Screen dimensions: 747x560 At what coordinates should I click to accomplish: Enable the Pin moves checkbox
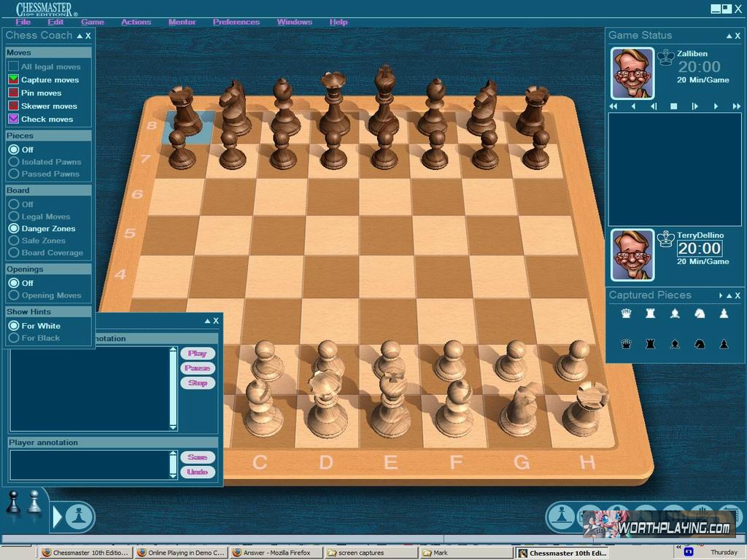pos(13,93)
